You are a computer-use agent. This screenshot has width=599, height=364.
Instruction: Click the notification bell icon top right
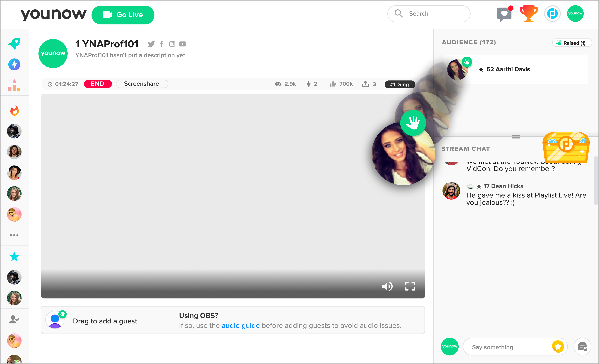tap(503, 14)
